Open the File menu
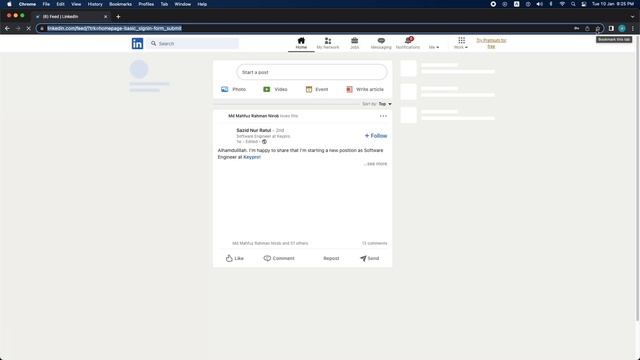The height and width of the screenshot is (360, 640). pos(46,4)
